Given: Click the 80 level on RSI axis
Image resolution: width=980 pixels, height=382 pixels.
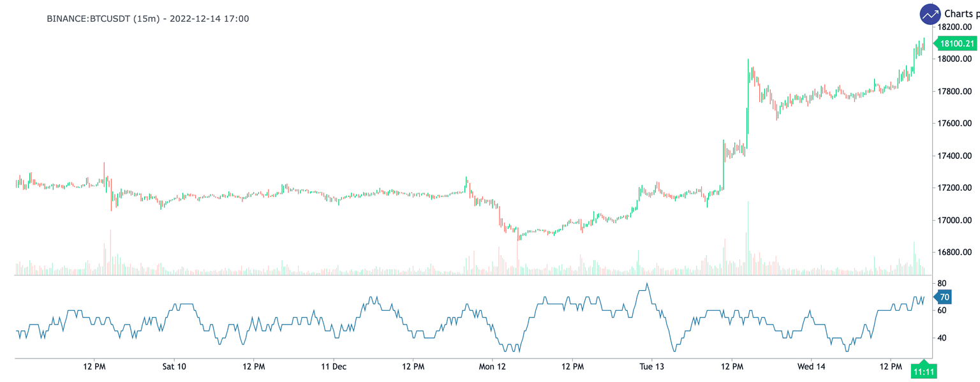Looking at the screenshot, I should (x=942, y=283).
